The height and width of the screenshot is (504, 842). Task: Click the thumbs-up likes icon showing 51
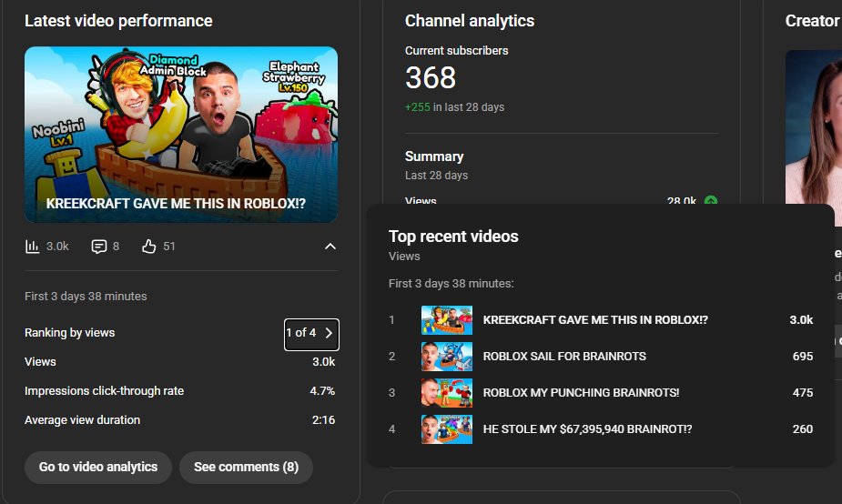[148, 247]
